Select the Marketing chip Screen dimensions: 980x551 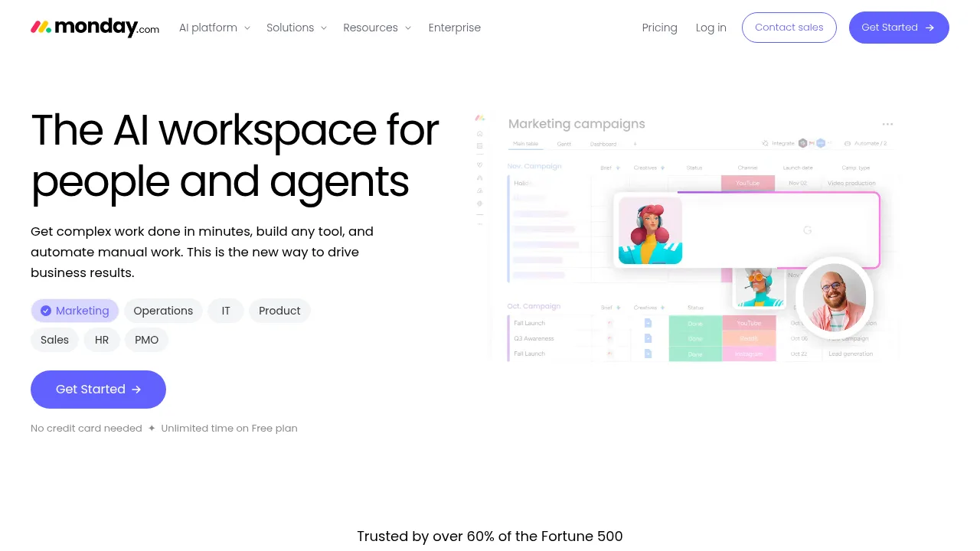click(x=75, y=311)
